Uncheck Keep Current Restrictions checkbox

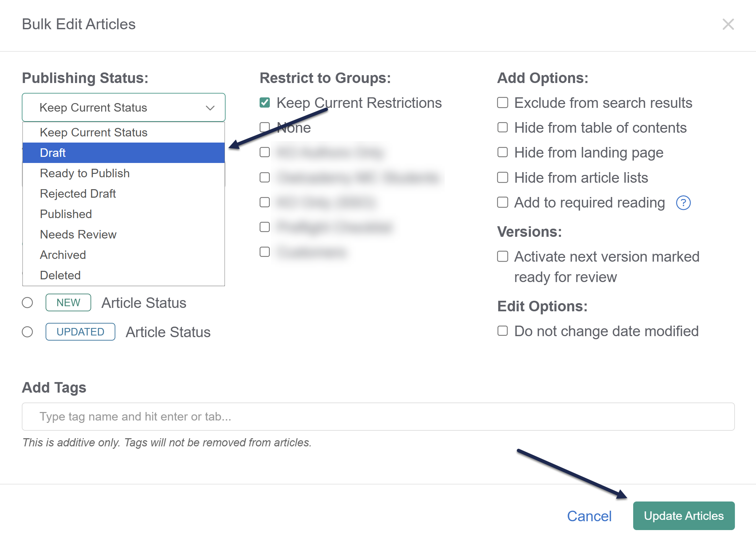[265, 103]
